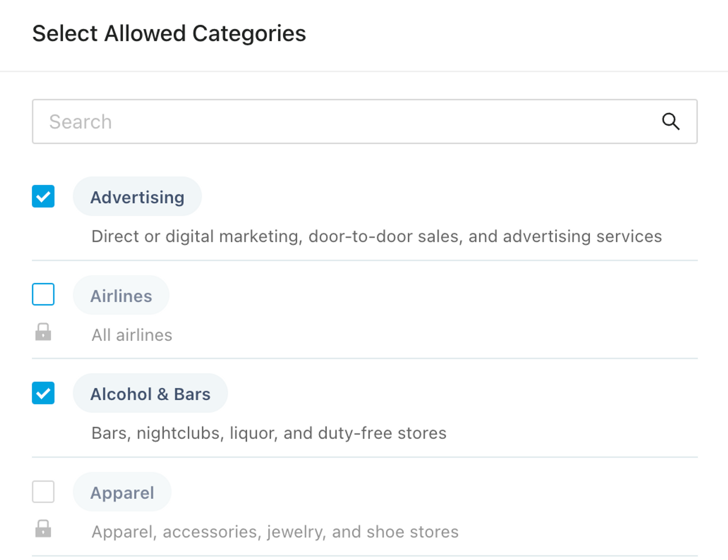Click the lock icon beside Apparel description
This screenshot has height=560, width=728.
click(43, 528)
